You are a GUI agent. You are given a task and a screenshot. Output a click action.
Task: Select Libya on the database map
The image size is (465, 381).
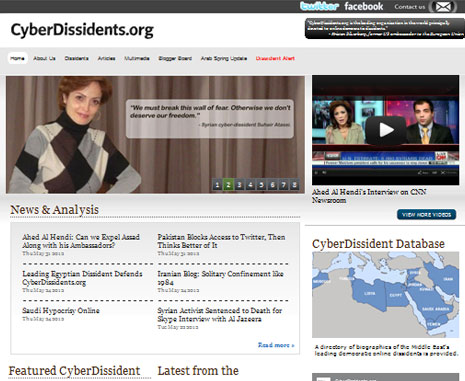(369, 294)
